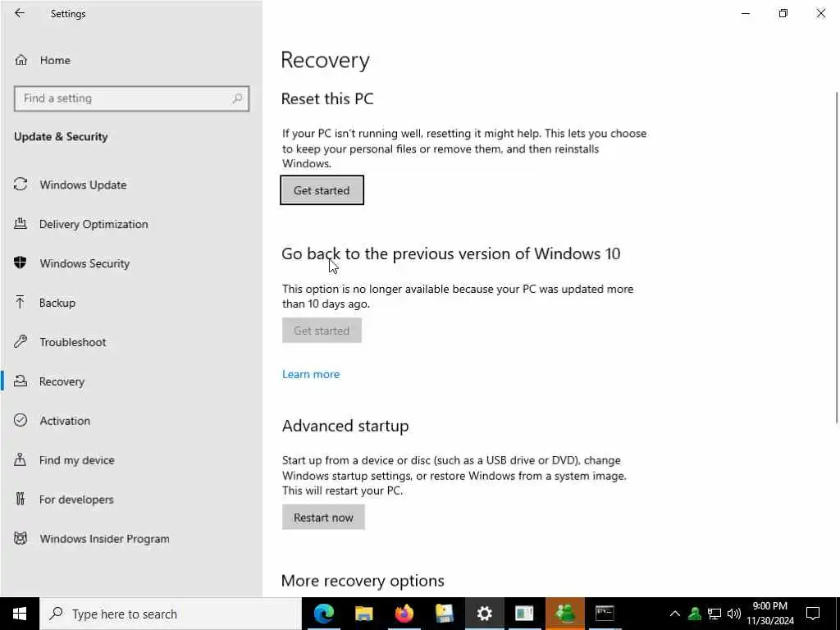Click Get started under Reset this PC
Screen dimensions: 840x630
click(x=322, y=190)
